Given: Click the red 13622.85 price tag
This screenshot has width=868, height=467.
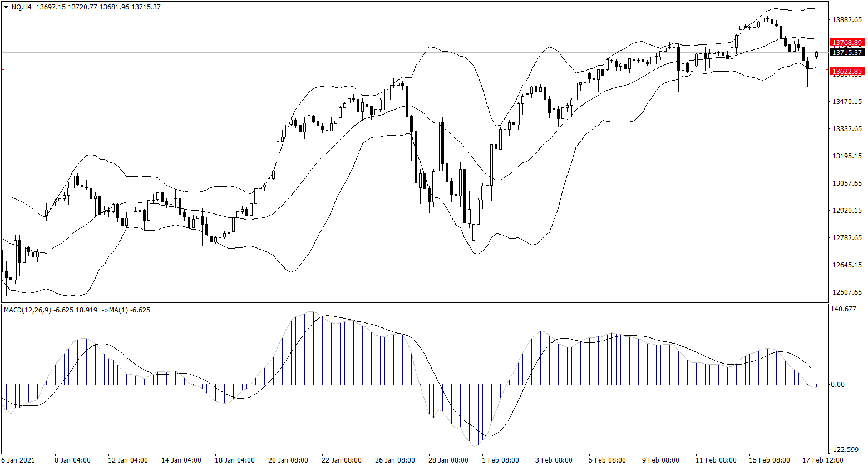Looking at the screenshot, I should [846, 71].
